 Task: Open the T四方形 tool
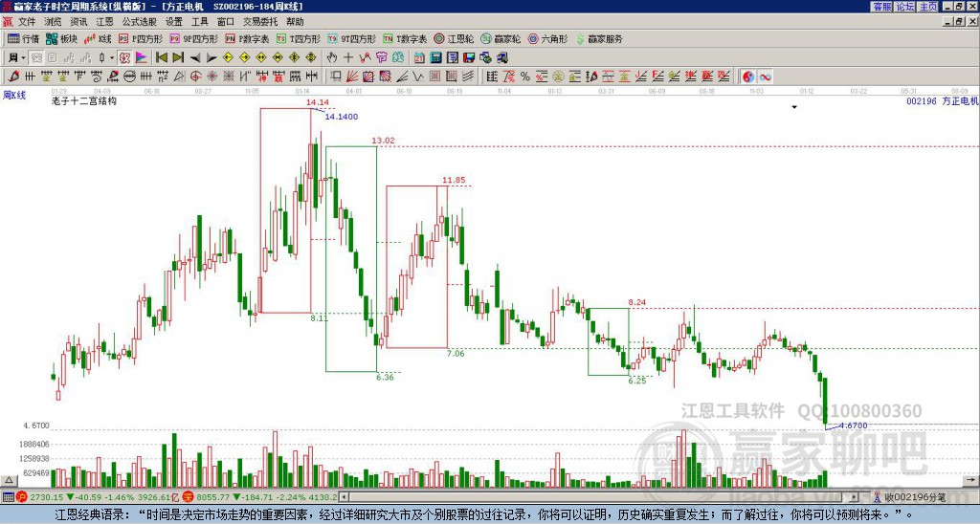[299, 38]
